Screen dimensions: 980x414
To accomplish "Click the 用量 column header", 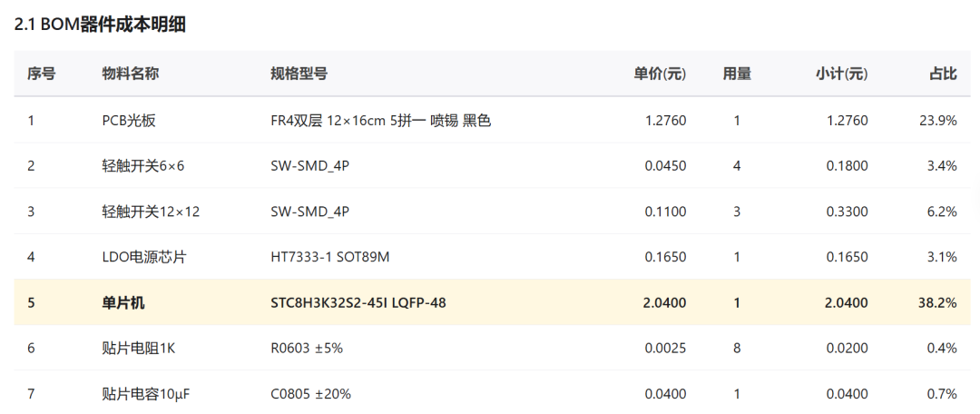I will point(737,74).
